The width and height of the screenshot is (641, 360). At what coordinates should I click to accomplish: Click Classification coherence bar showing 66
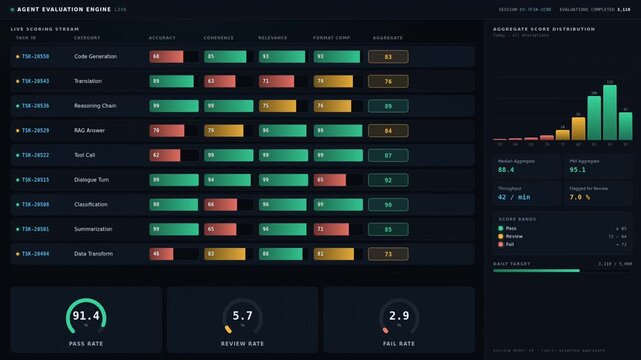pyautogui.click(x=221, y=204)
